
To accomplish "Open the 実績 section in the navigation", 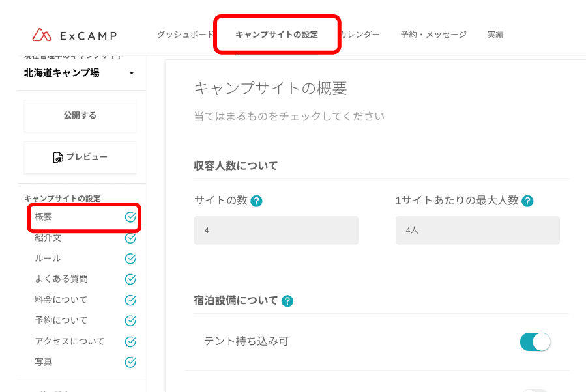I will tap(495, 35).
